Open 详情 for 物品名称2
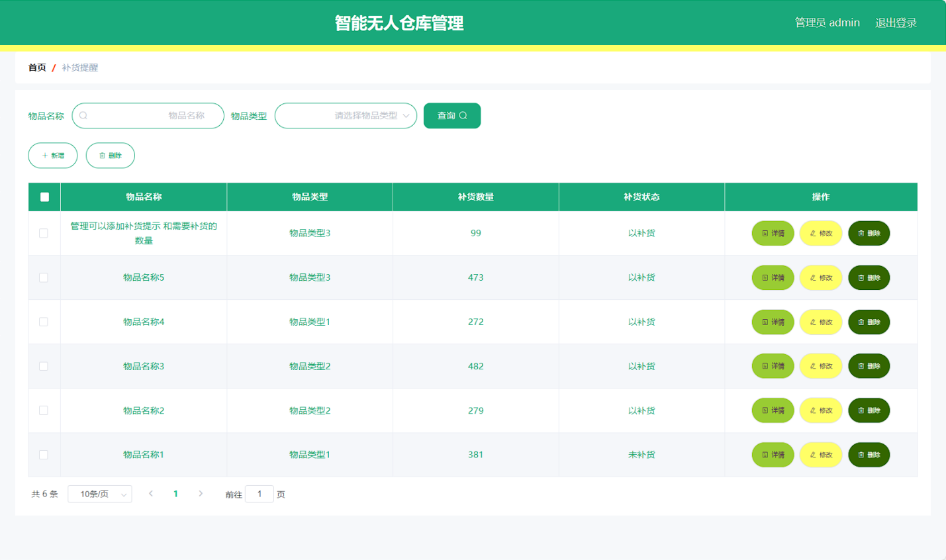The image size is (946, 560). point(773,410)
